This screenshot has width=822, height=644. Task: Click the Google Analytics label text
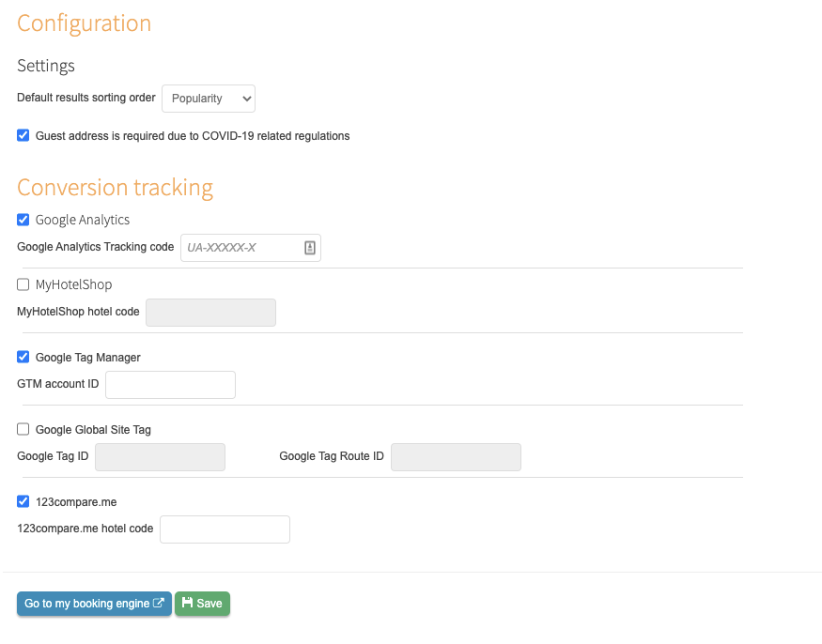click(x=83, y=220)
